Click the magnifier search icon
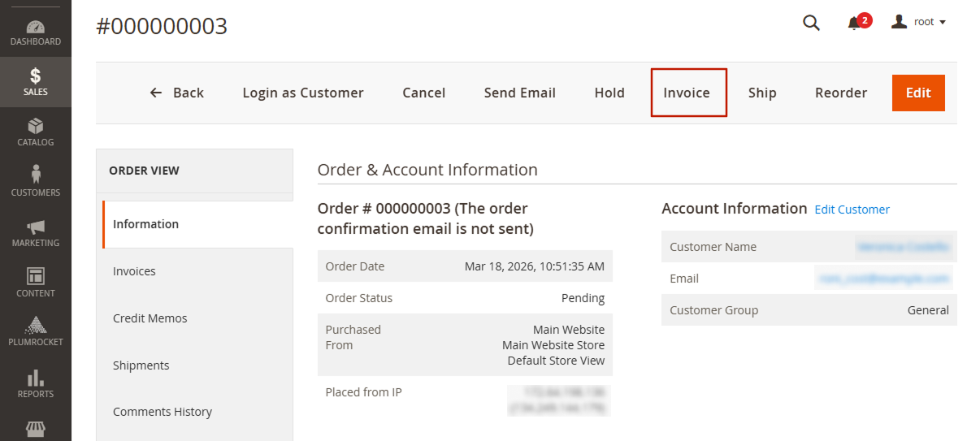 point(811,23)
